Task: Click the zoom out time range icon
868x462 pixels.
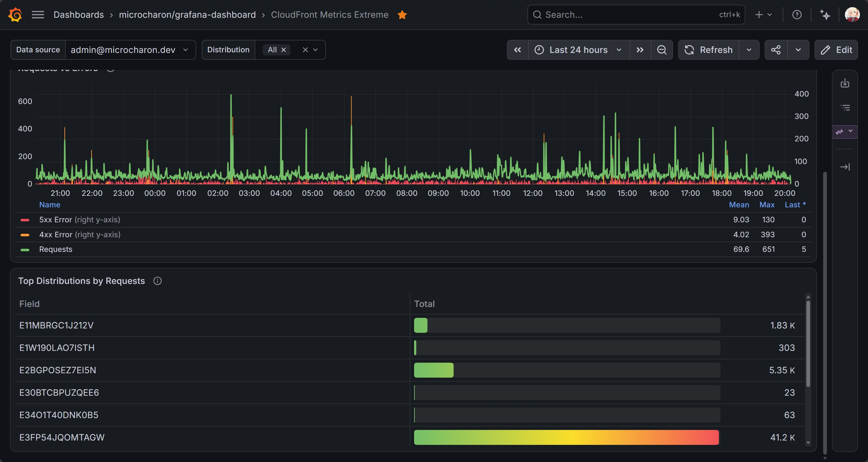Action: point(662,50)
